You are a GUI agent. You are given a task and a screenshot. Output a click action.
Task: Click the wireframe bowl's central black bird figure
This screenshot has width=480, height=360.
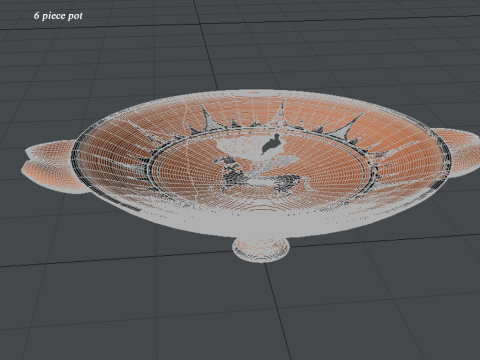point(271,144)
